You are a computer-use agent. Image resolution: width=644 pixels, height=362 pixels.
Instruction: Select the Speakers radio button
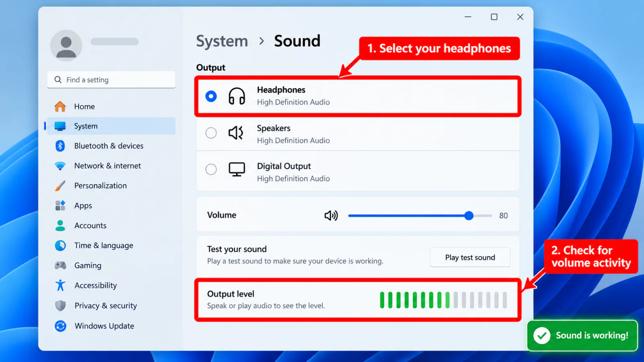click(x=211, y=133)
